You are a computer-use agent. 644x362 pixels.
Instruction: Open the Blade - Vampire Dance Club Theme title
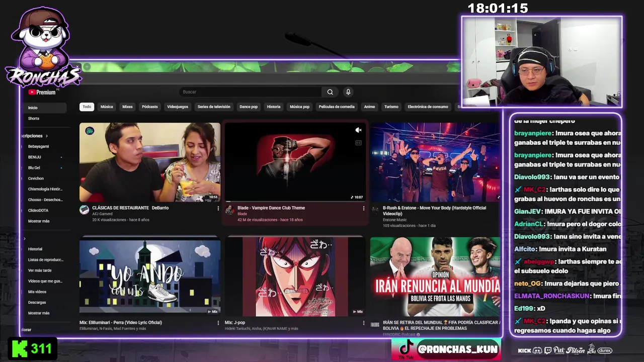(x=271, y=208)
